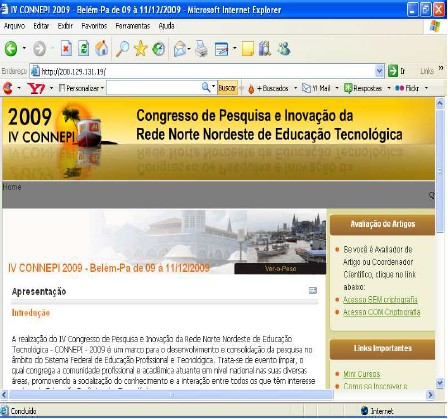Open the Buscados dropdown arrow
Image resolution: width=448 pixels, height=419 pixels.
[295, 88]
